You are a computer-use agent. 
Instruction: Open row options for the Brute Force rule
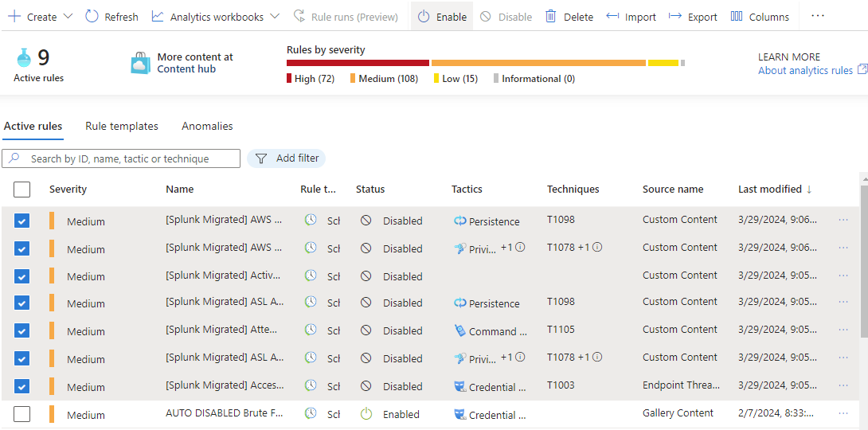point(843,414)
